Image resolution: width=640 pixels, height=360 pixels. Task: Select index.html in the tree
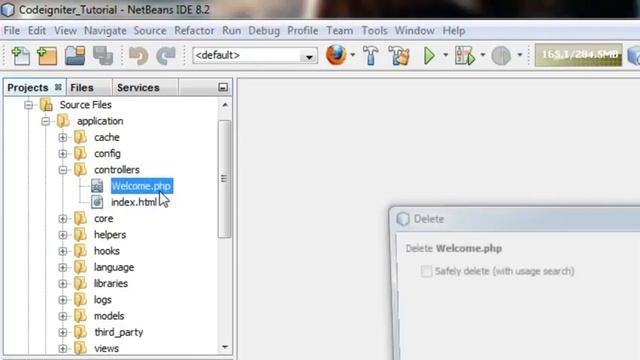tap(134, 202)
